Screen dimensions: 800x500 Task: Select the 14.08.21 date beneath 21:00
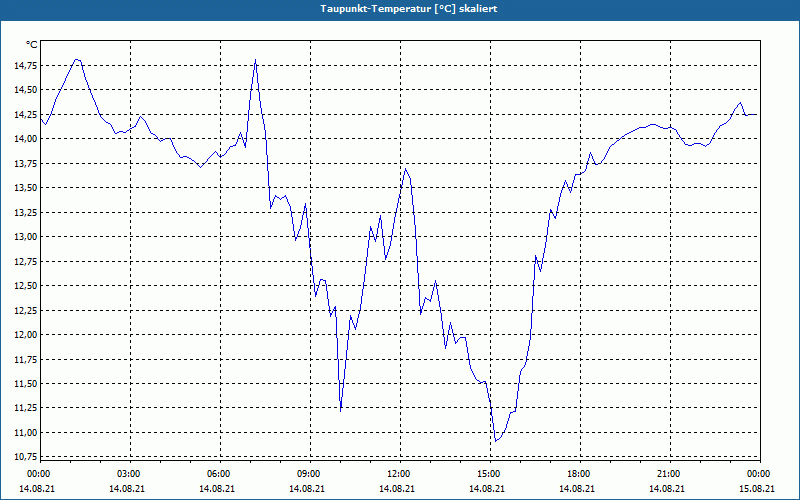(666, 488)
